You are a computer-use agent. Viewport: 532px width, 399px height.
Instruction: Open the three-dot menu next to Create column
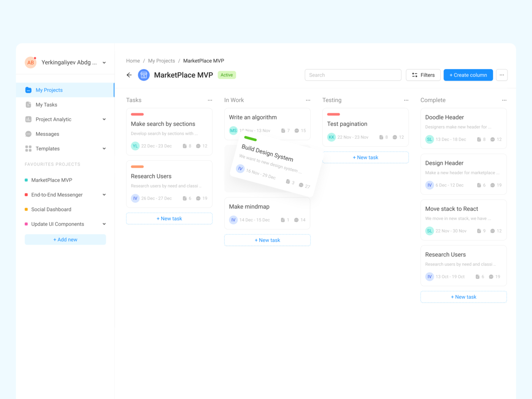point(502,75)
